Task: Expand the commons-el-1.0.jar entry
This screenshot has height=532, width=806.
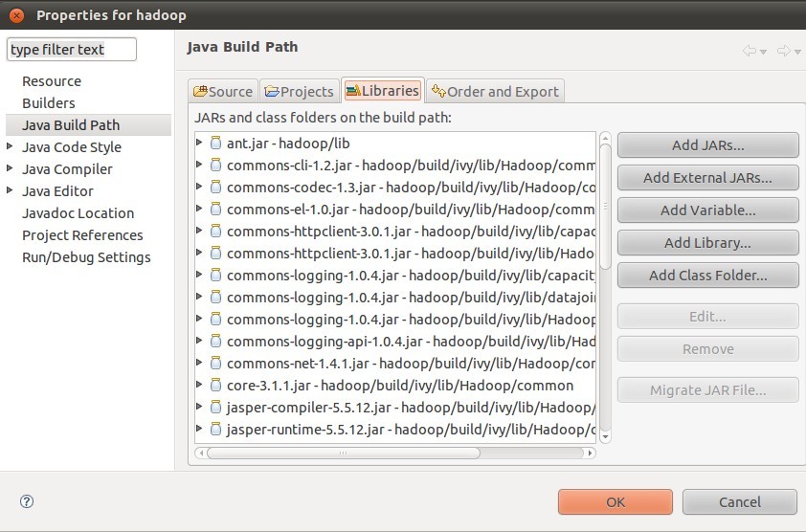Action: pyautogui.click(x=199, y=209)
